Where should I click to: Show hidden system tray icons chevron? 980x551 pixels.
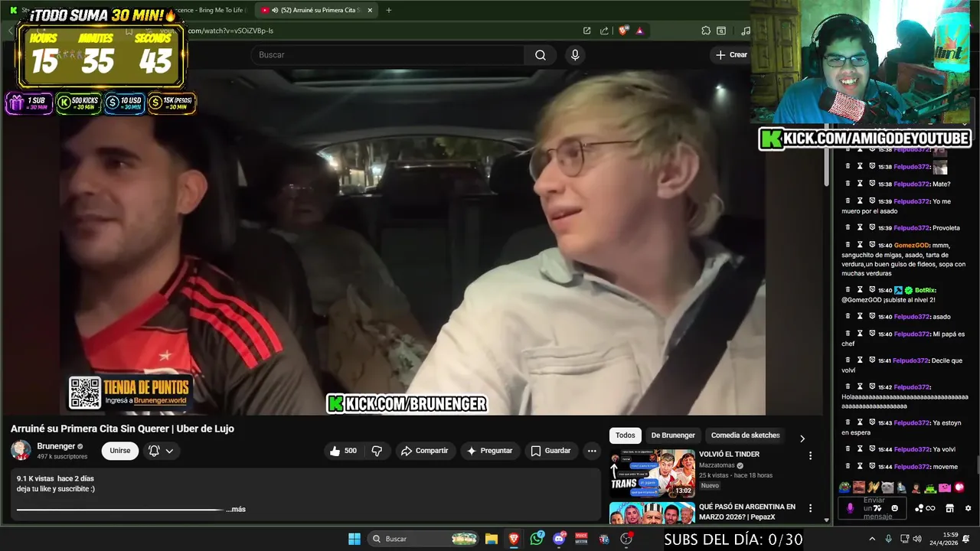[x=871, y=539]
